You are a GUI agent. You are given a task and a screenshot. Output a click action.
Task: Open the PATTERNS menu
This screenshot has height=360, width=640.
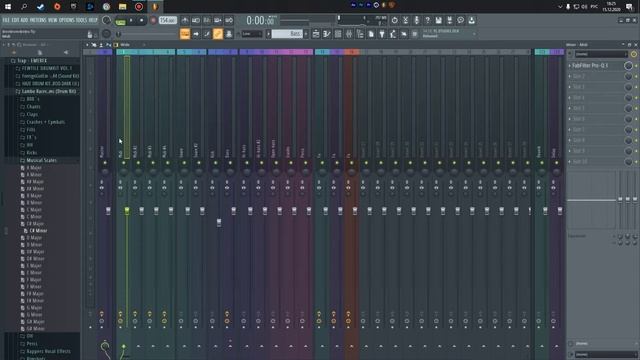(38, 20)
